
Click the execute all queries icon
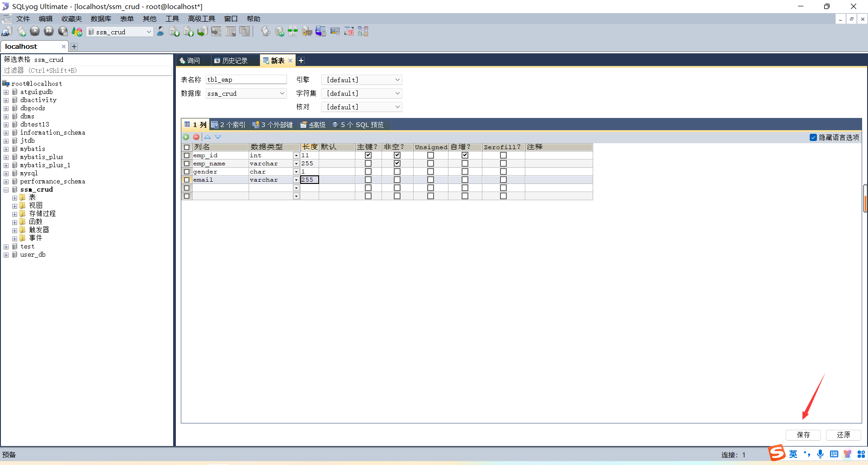tap(49, 31)
